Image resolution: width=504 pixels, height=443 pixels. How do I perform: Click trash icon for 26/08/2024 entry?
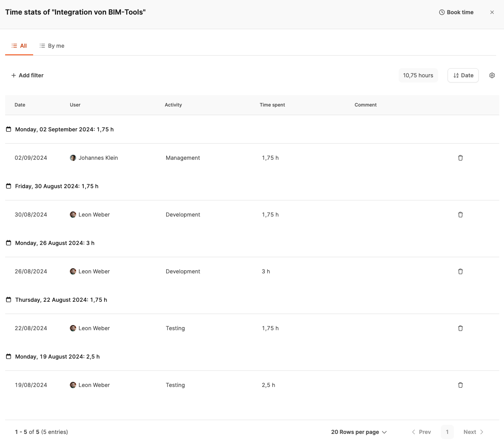pyautogui.click(x=460, y=271)
